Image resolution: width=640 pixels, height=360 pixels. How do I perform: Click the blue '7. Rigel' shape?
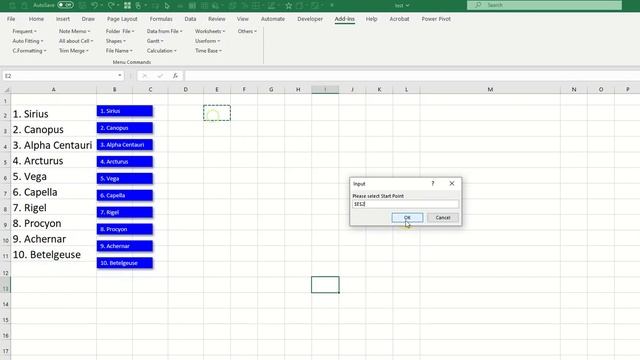pyautogui.click(x=125, y=212)
